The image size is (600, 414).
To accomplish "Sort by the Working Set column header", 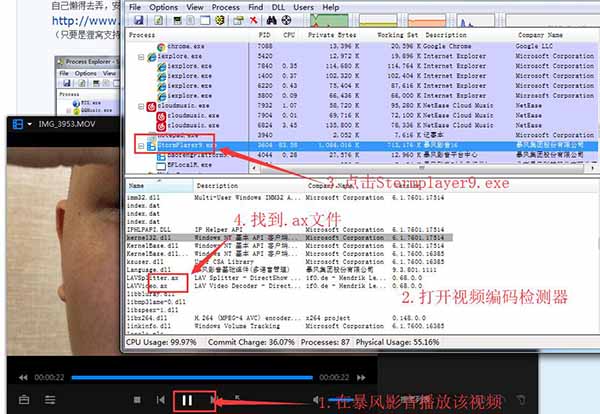I will 397,35.
